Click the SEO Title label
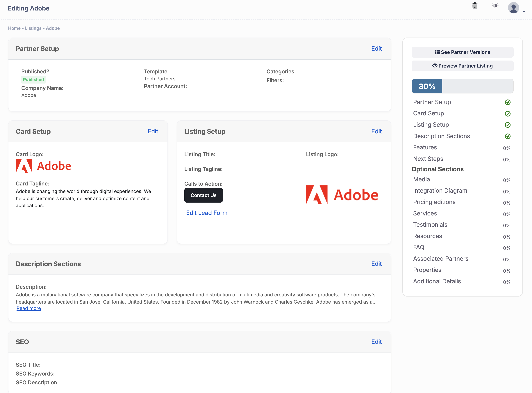532x393 pixels. [28, 365]
